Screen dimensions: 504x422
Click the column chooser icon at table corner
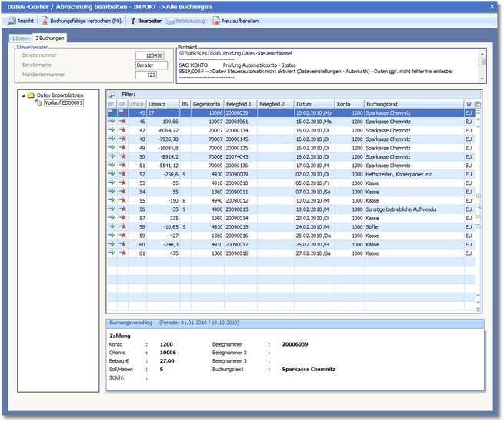(478, 103)
